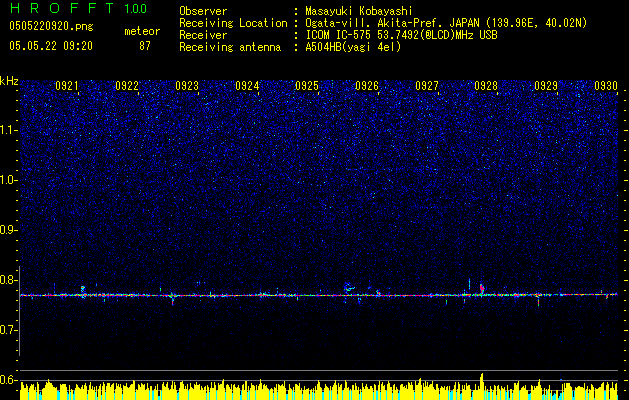
Task: Click the 0.8 kHz axis label
Action: pos(9,280)
